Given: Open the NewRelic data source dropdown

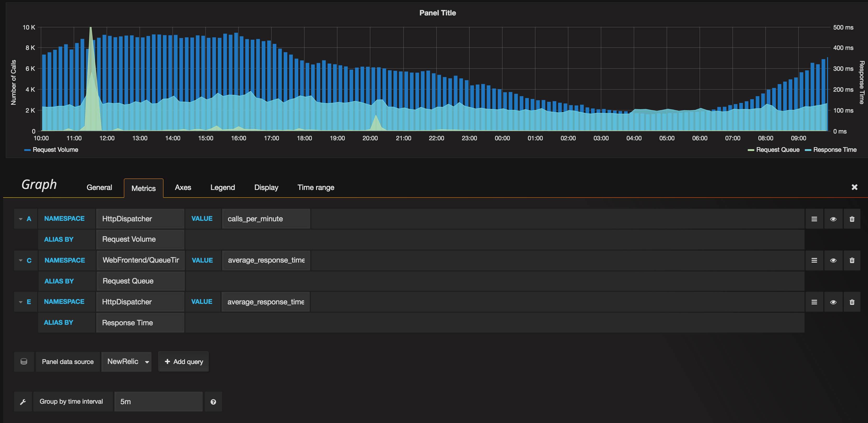Looking at the screenshot, I should click(126, 362).
